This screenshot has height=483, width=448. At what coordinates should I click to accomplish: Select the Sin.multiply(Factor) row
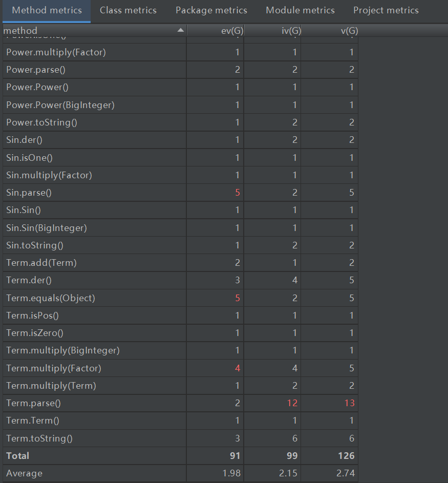pos(180,175)
